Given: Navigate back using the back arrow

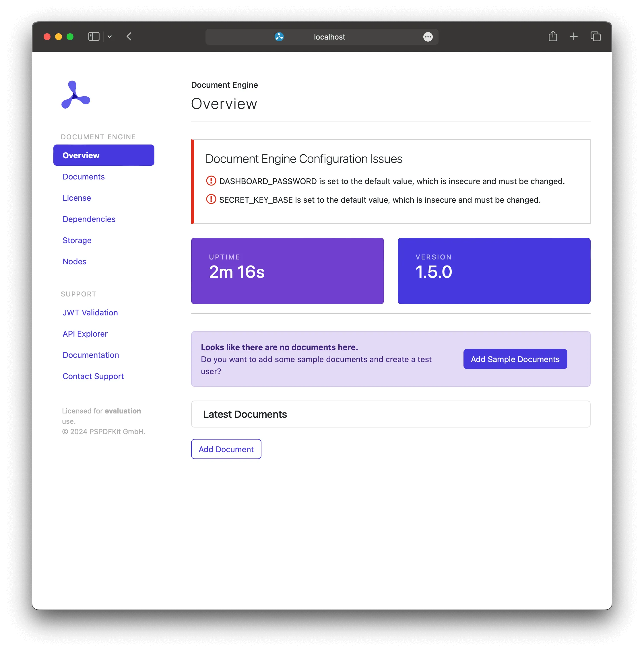Looking at the screenshot, I should (x=129, y=37).
